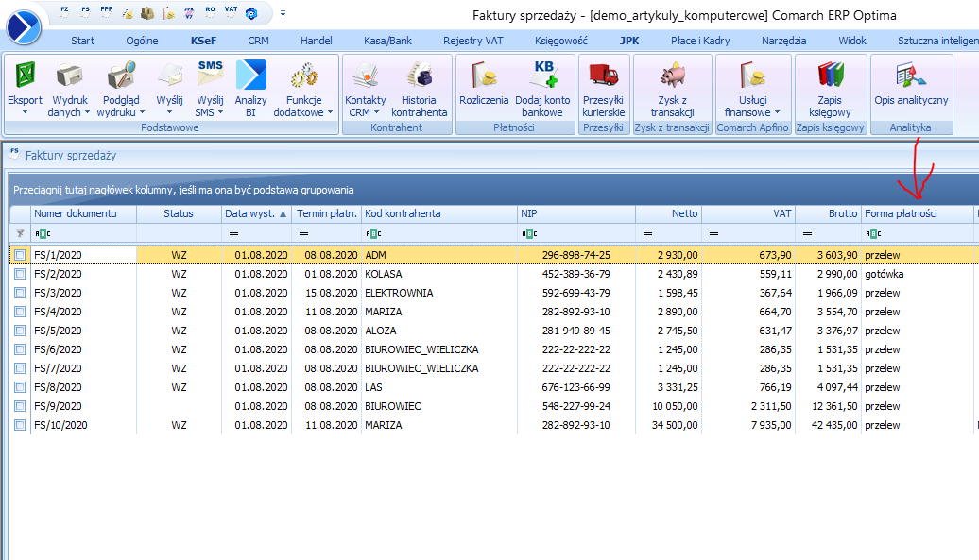Open the Rejestry VAT tab

(472, 41)
